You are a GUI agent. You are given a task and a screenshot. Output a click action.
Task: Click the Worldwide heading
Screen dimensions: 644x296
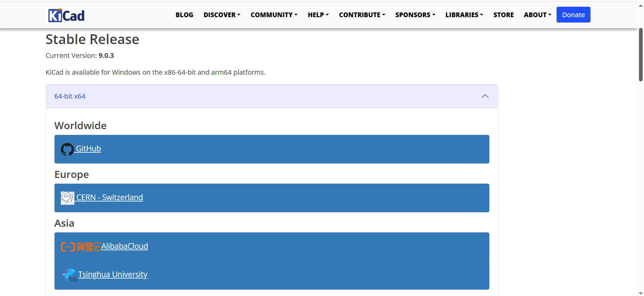pos(80,125)
